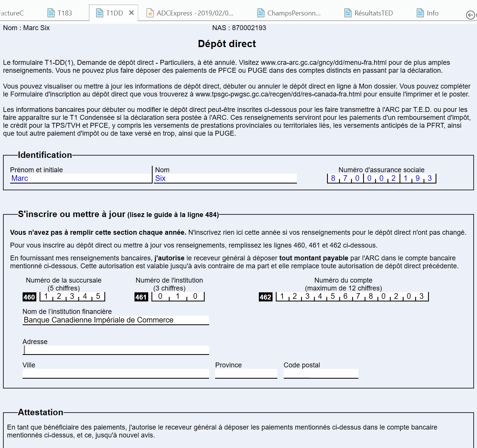Click the line 462 account number field
Viewport: 477px width, 448px height.
352,297
